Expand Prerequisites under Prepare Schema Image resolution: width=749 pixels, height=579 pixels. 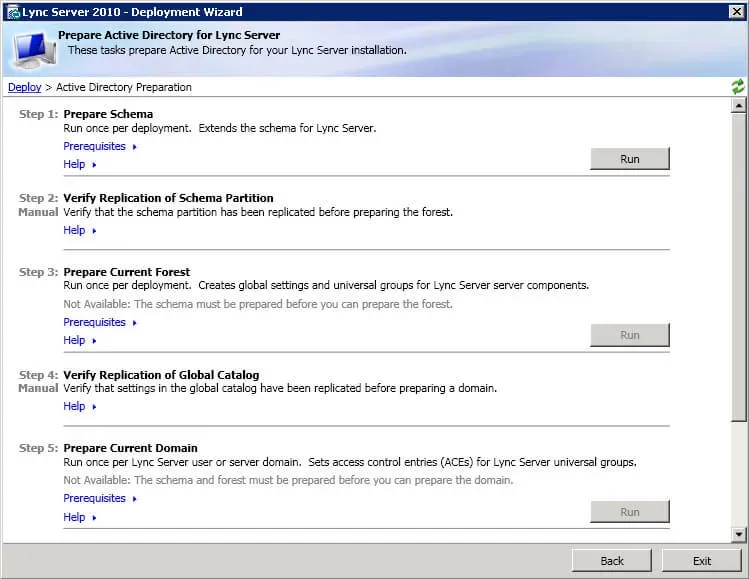tap(100, 146)
